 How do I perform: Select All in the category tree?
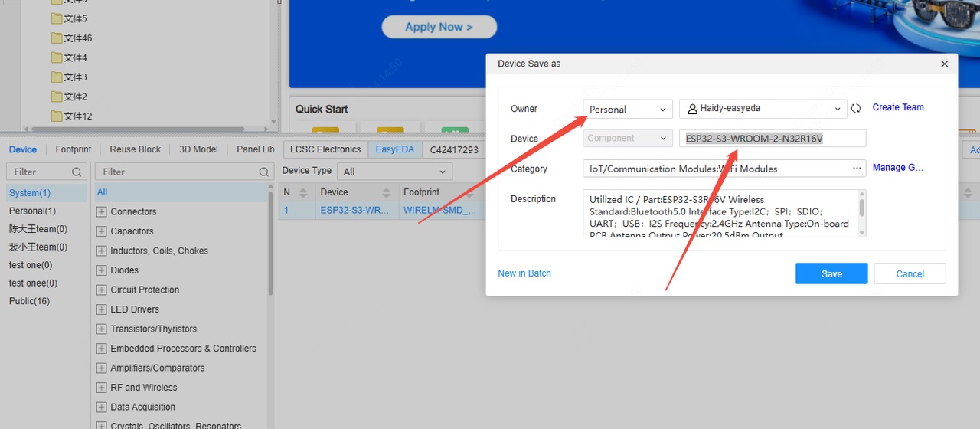pyautogui.click(x=103, y=192)
